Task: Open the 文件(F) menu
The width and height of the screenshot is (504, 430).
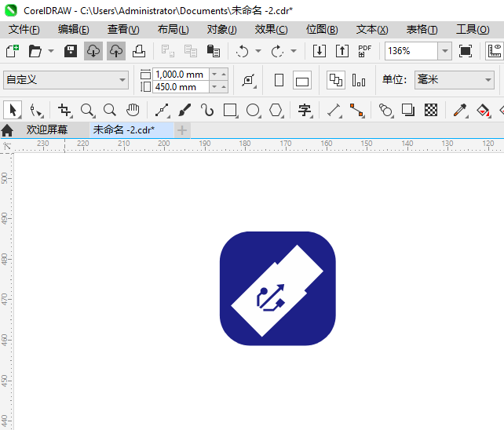Action: (x=24, y=30)
